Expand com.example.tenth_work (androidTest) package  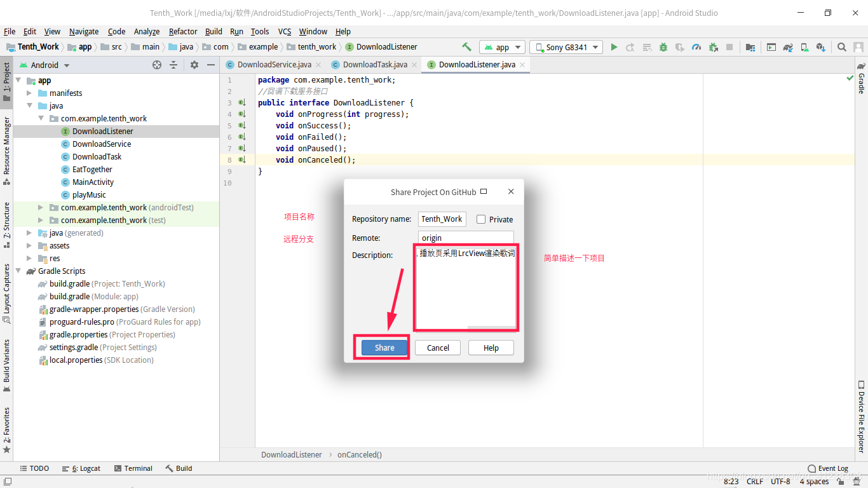click(41, 208)
